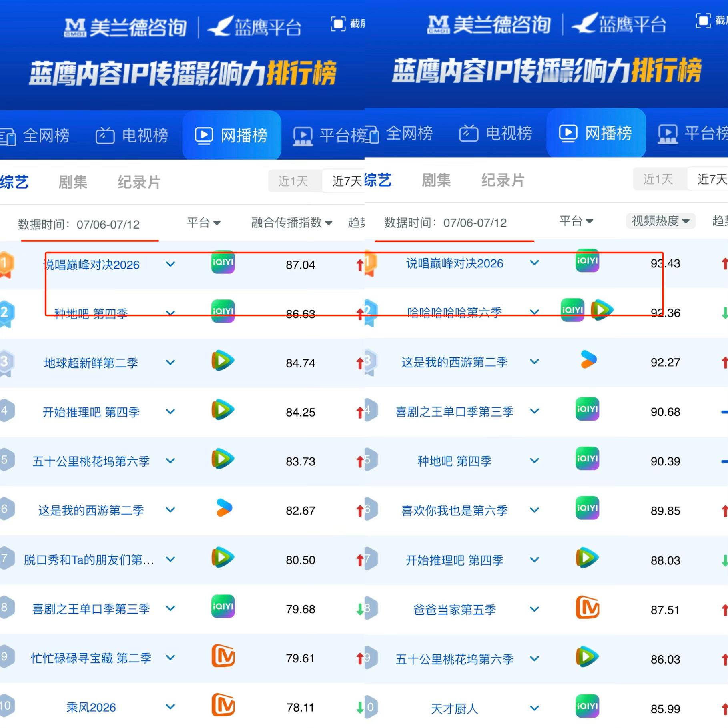Open 融合传播指数 metric dropdown
This screenshot has height=728, width=728.
[291, 223]
